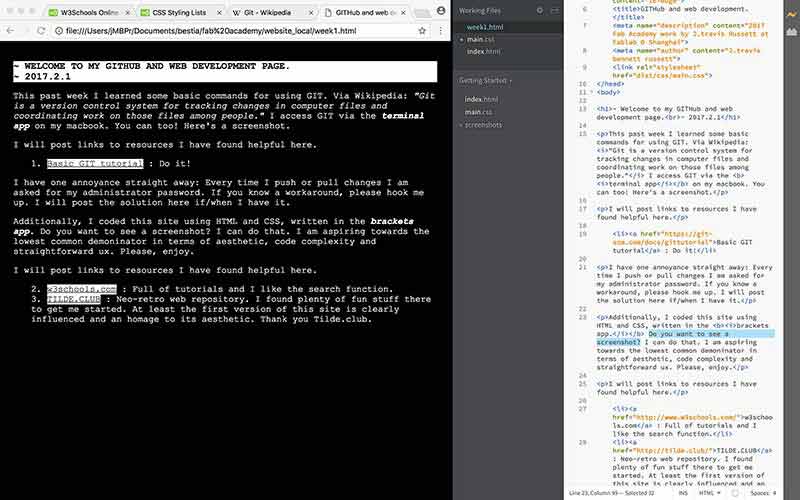Open main.css in Working Files
Screen dimensions: 800x500
point(480,39)
